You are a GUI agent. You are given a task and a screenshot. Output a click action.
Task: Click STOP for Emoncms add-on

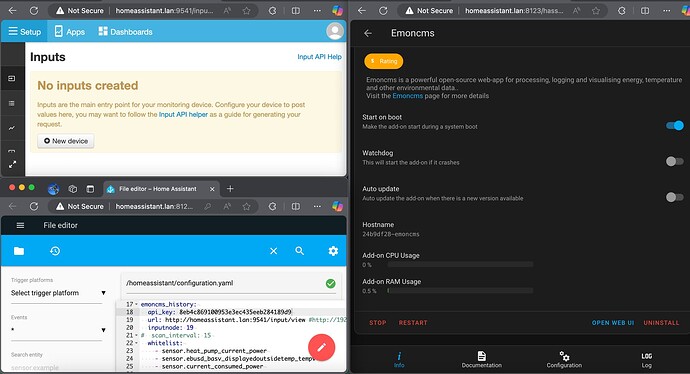pyautogui.click(x=378, y=323)
